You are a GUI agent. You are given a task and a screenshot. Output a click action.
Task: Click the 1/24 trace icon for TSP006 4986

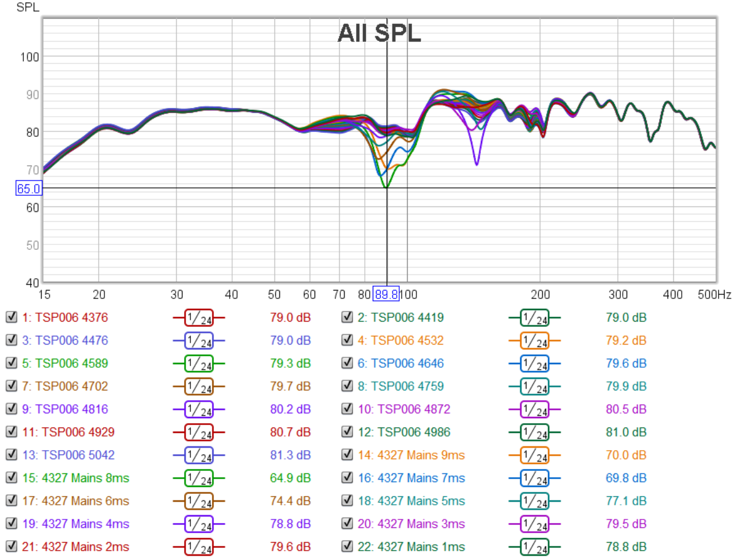(x=534, y=432)
